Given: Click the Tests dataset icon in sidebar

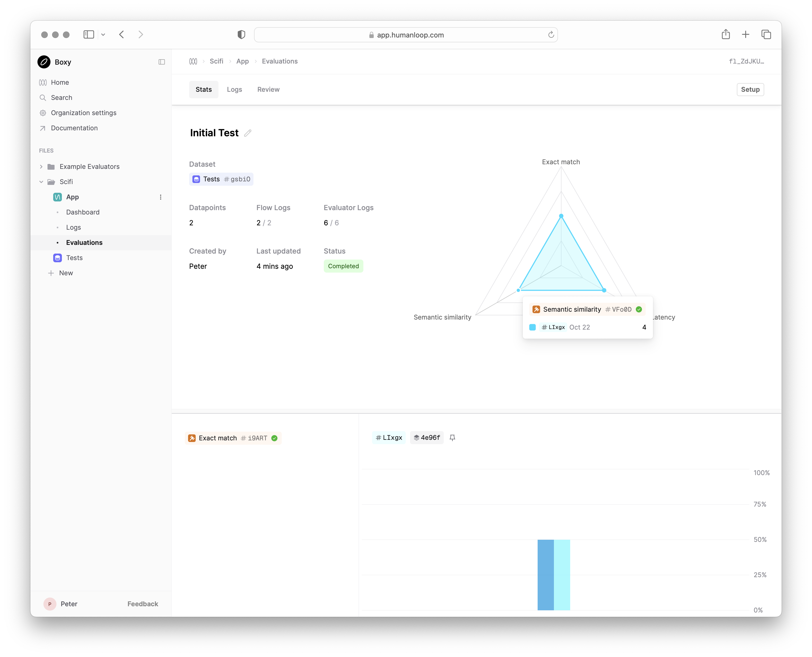Looking at the screenshot, I should pos(58,258).
